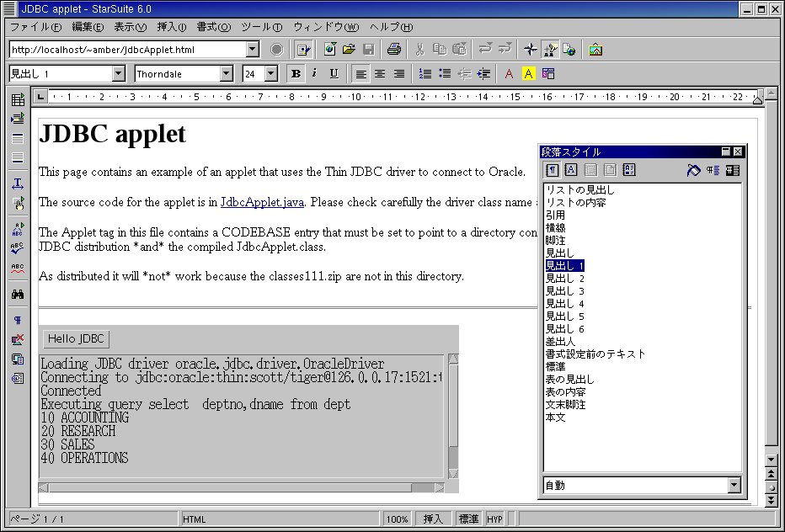
Task: Open the Navigator compass icon
Action: 530,49
